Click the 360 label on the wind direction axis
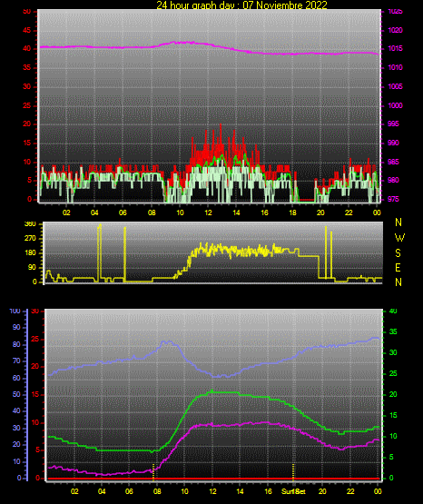Image resolution: width=423 pixels, height=504 pixels. [30, 224]
